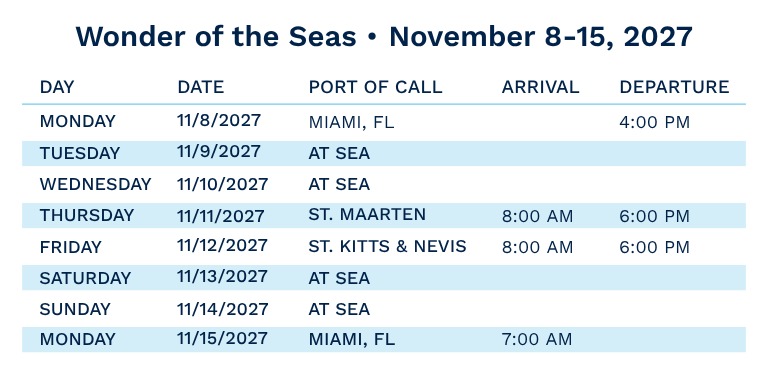Click the 11/10/2027 date cell
Image resolution: width=768 pixels, height=375 pixels.
click(223, 184)
